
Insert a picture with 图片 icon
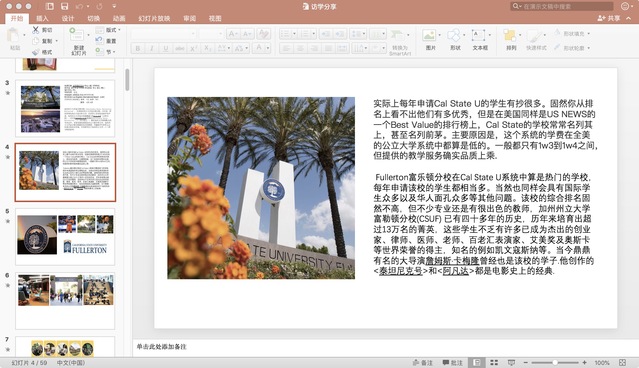tap(430, 40)
